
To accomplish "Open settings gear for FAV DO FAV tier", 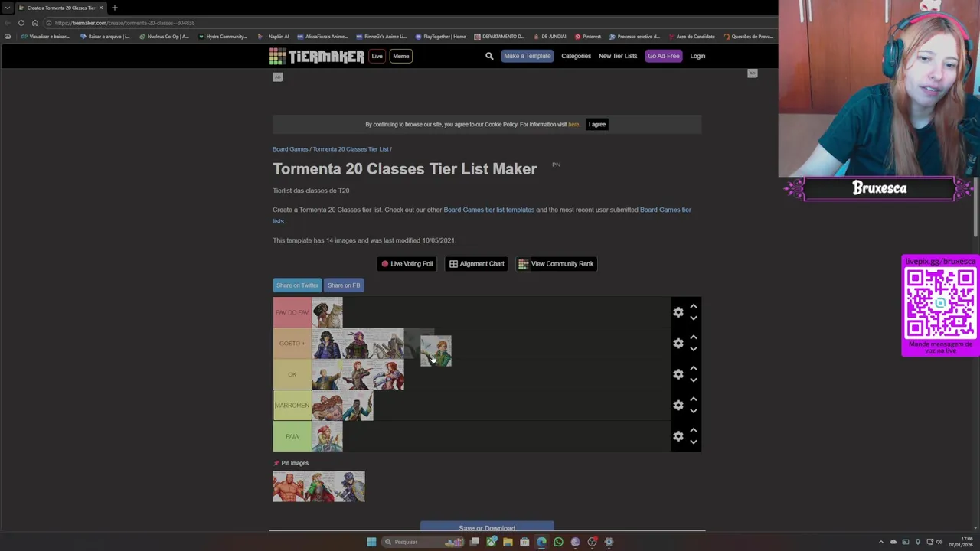I will [x=678, y=312].
